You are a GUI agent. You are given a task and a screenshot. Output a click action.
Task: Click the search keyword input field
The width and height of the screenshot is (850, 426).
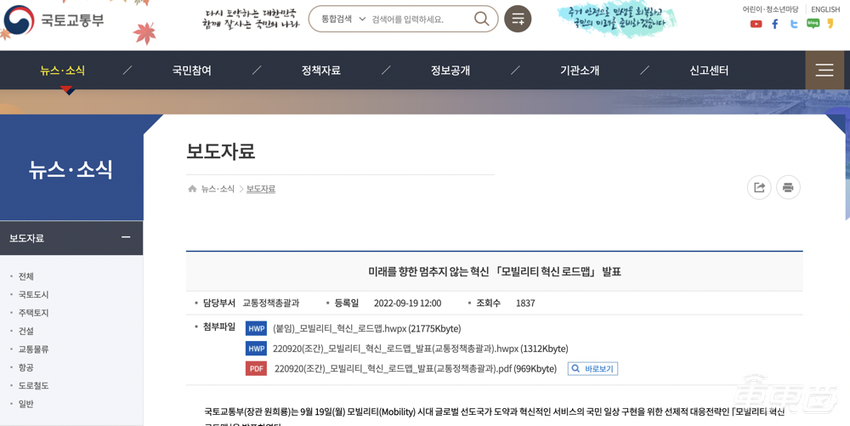pos(418,19)
